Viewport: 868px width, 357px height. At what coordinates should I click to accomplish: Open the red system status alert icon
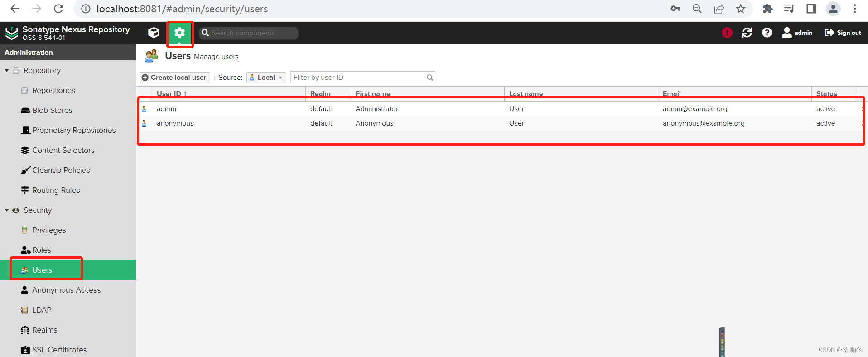click(727, 33)
